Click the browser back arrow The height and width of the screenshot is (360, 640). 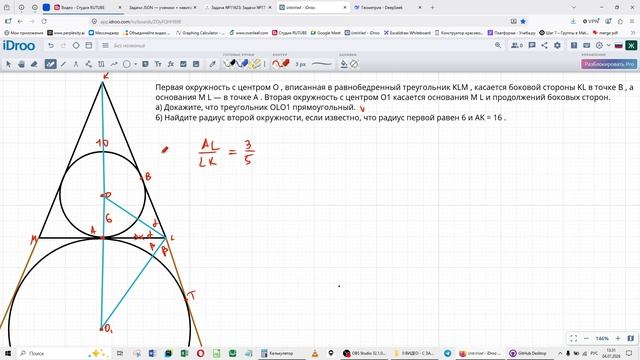pos(20,21)
